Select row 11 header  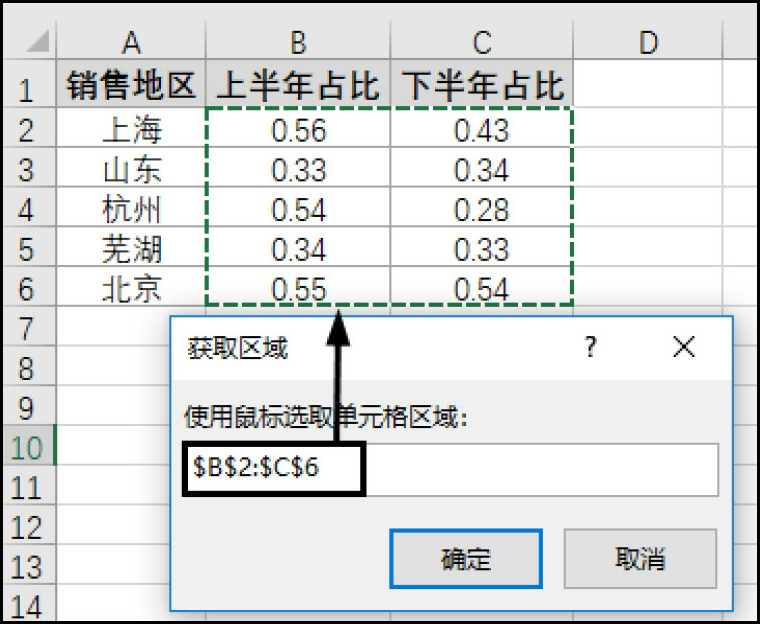tap(29, 485)
